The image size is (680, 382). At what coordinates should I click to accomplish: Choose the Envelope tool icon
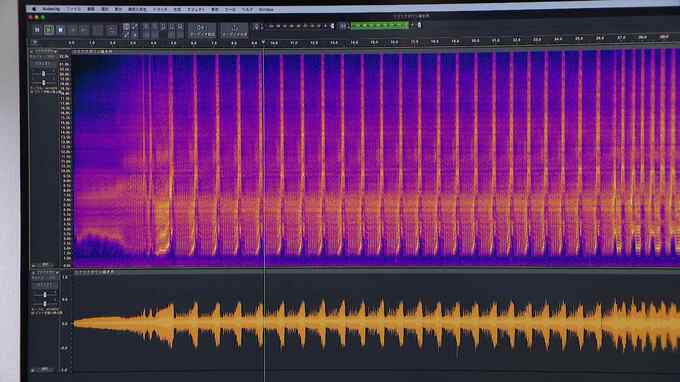[x=134, y=26]
